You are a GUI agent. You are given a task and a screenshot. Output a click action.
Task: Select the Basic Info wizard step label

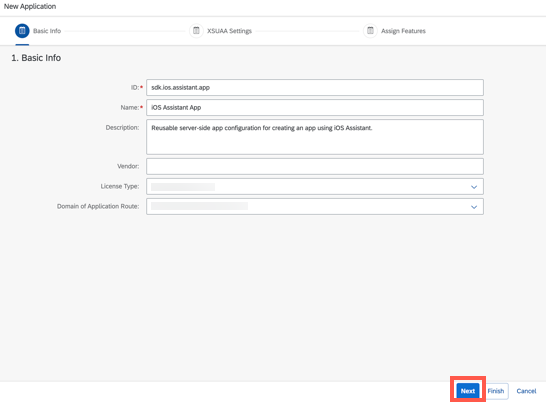(47, 31)
